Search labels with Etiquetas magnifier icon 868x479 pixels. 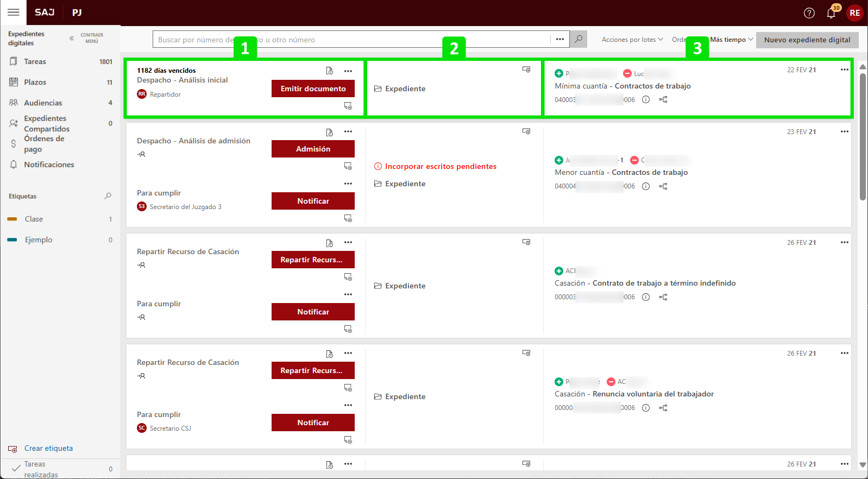coord(108,196)
